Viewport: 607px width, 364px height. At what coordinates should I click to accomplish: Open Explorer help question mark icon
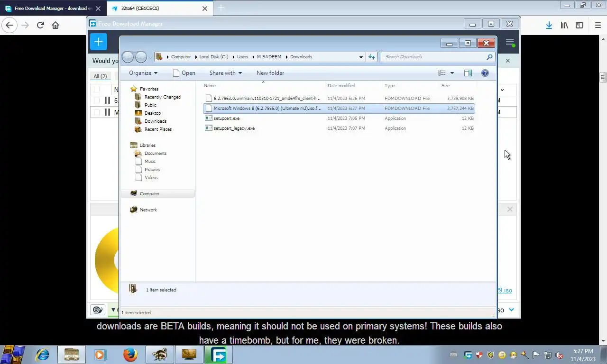pos(485,73)
